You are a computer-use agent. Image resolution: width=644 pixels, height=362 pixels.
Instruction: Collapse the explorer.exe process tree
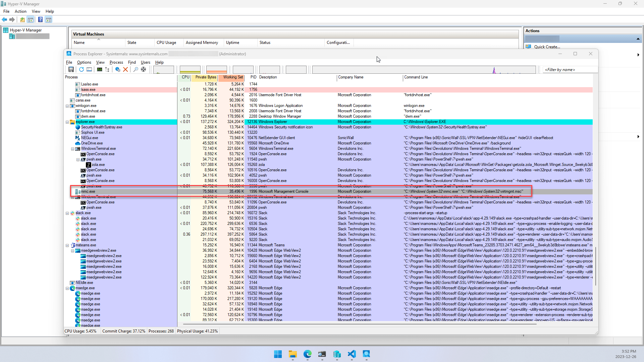point(67,122)
